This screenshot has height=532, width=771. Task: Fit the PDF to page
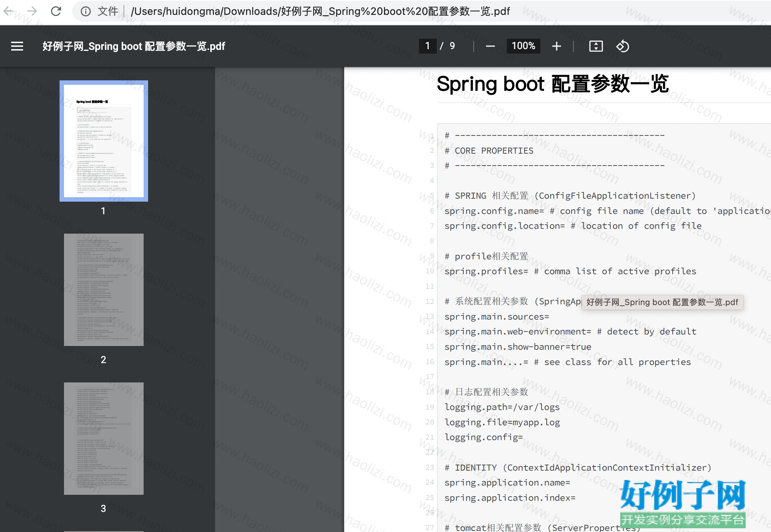pos(596,46)
